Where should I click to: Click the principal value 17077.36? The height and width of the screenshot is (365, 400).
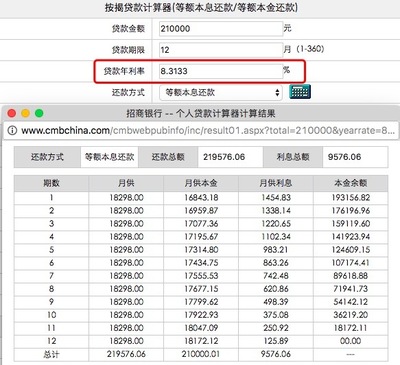tap(201, 224)
